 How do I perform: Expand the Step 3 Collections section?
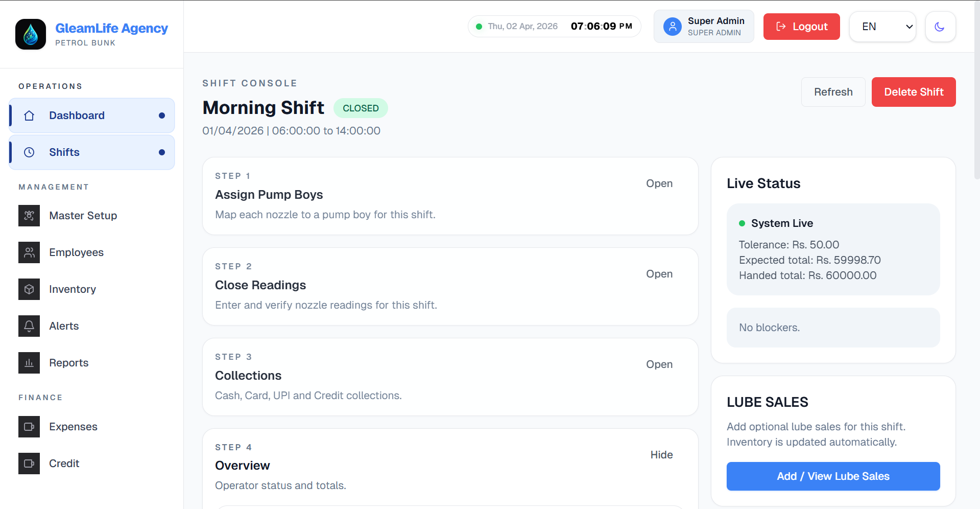659,364
